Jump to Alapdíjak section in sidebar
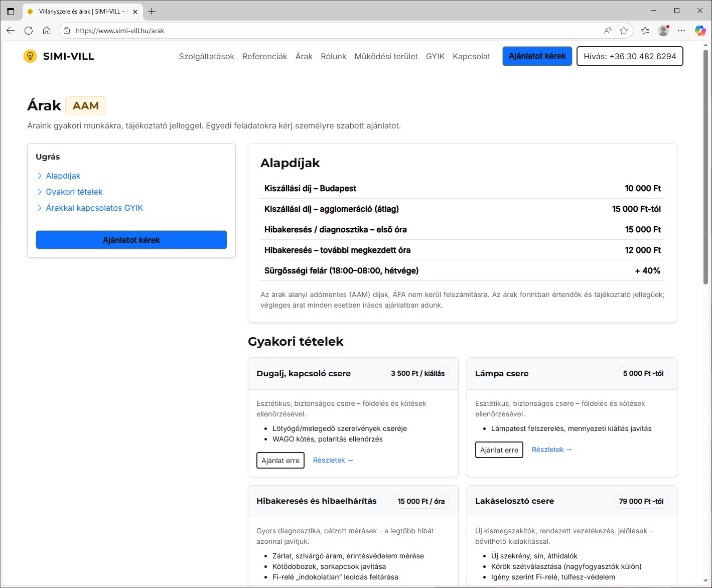 [x=63, y=176]
